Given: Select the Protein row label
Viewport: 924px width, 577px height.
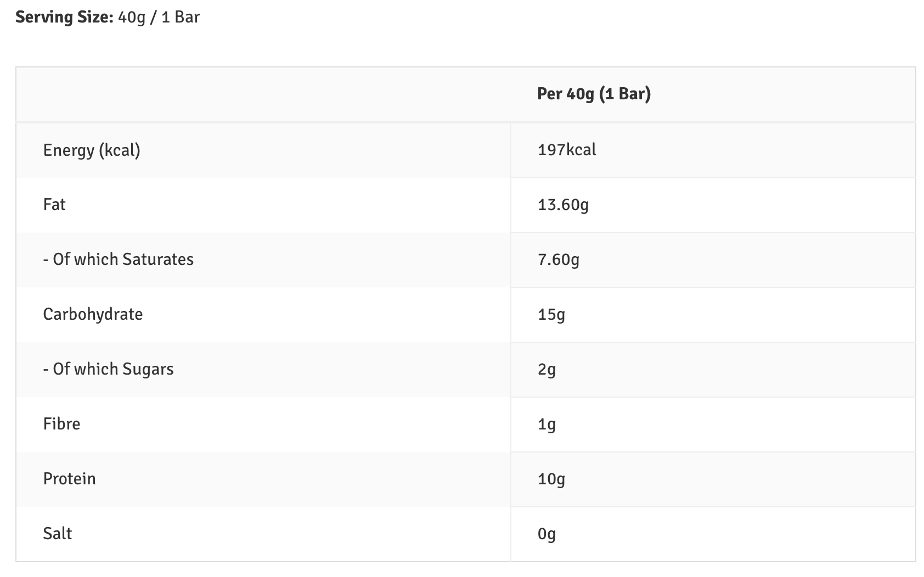Looking at the screenshot, I should click(x=69, y=479).
